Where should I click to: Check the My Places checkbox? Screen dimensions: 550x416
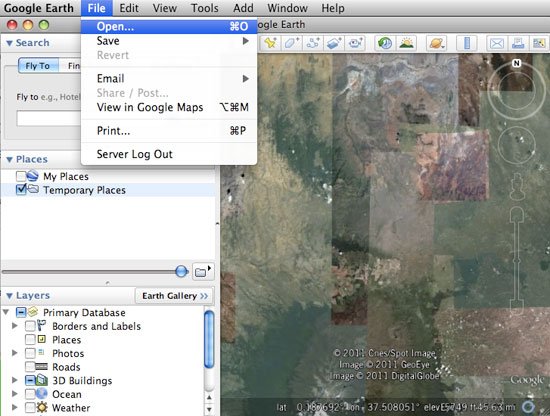pos(21,176)
